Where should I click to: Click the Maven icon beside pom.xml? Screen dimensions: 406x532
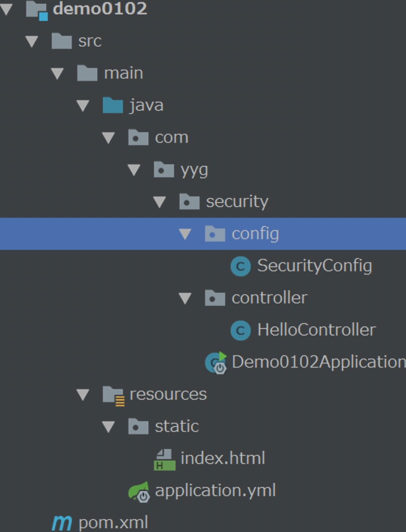(x=61, y=523)
